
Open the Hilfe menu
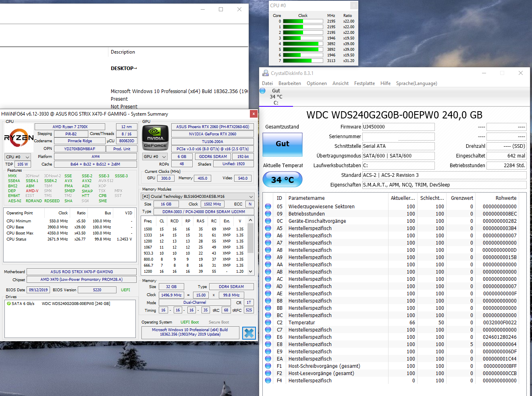tap(385, 83)
